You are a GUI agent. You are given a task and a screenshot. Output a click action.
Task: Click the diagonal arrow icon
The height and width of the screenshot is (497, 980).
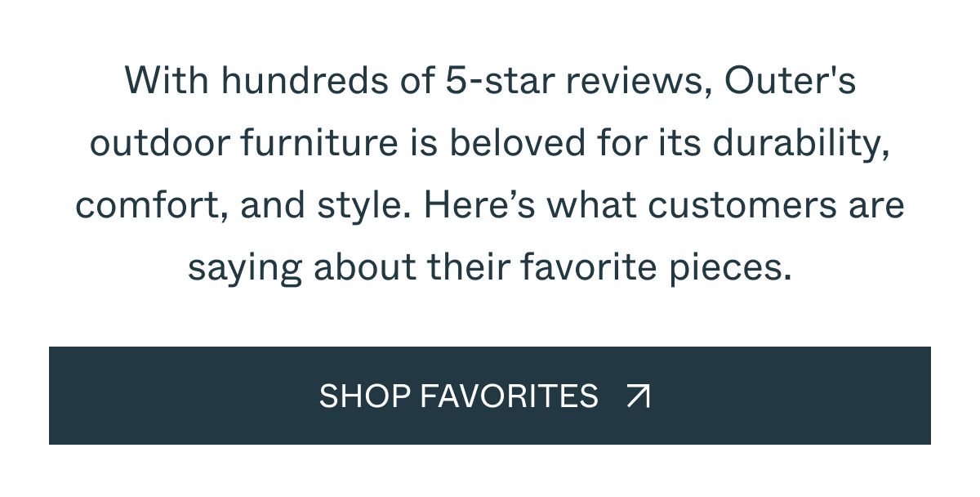click(x=639, y=396)
